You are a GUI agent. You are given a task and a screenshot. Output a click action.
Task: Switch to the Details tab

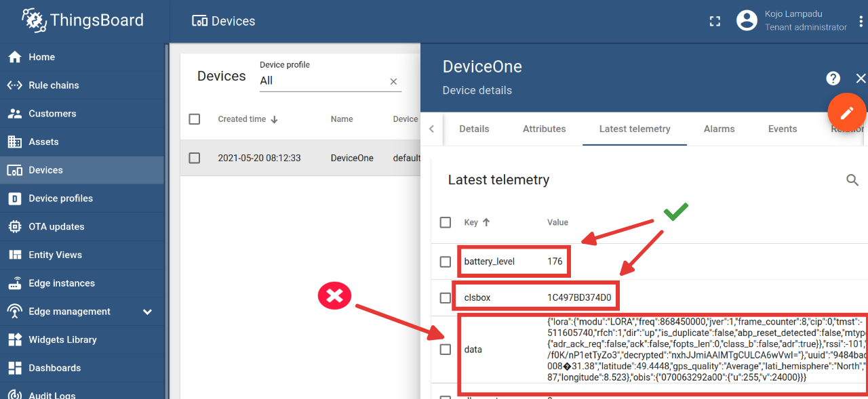(x=474, y=129)
